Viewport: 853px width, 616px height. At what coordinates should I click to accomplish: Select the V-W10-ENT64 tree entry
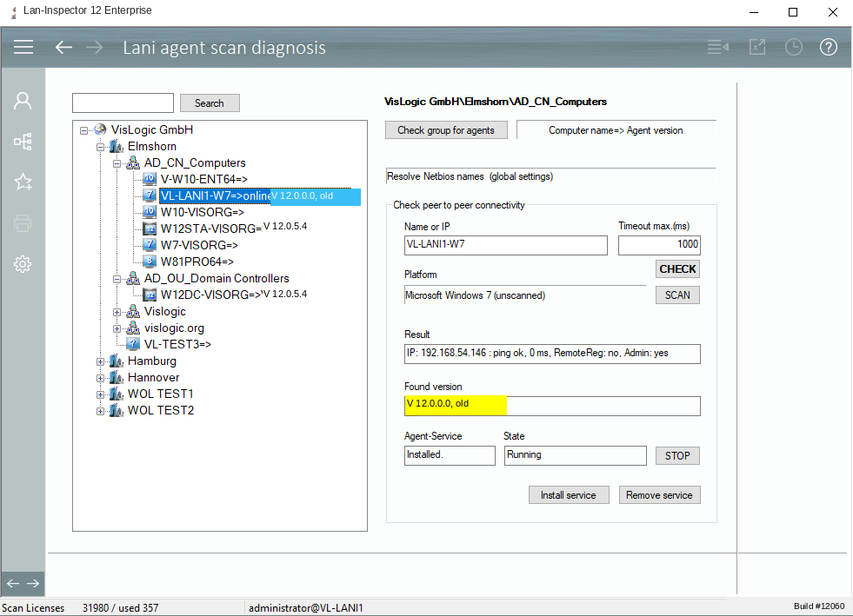coord(204,179)
